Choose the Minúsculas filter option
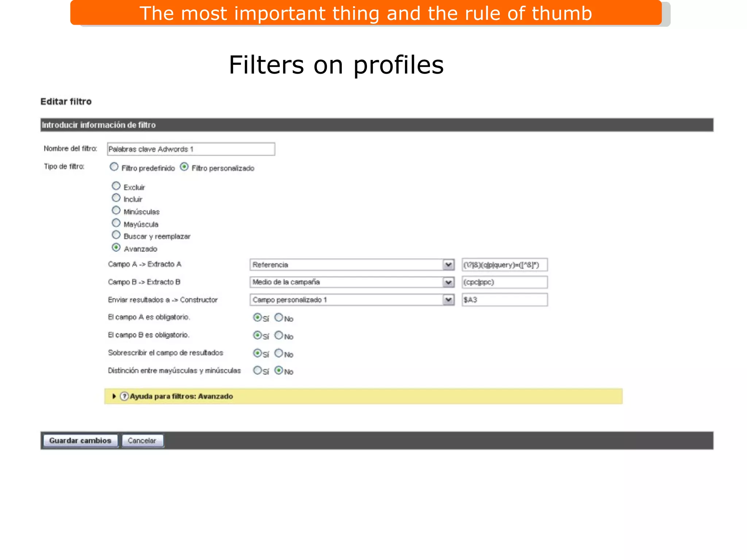The image size is (747, 560). (116, 210)
